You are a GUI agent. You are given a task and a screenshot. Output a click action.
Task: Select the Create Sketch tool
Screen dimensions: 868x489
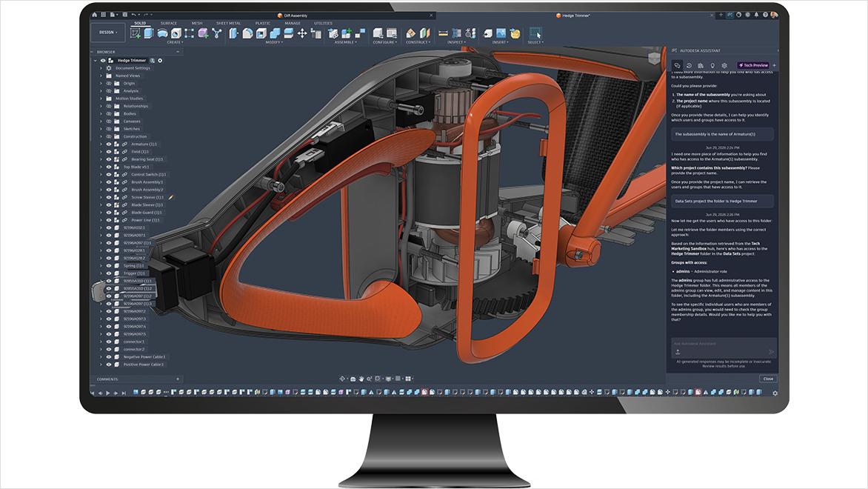click(135, 33)
